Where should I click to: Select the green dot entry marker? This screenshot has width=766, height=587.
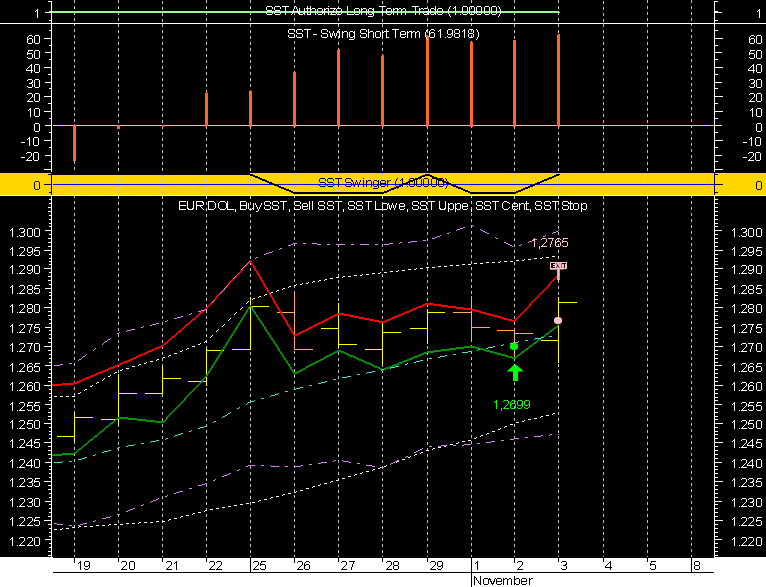coord(514,346)
